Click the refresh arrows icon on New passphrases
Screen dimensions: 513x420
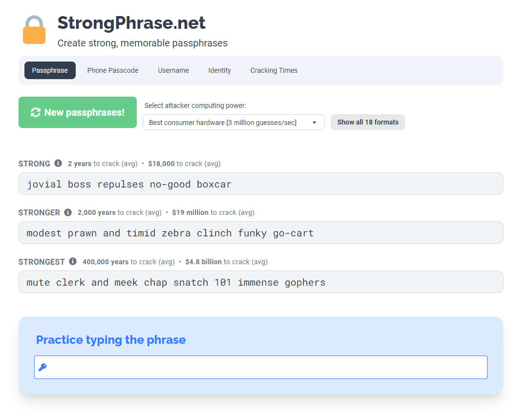(x=35, y=112)
